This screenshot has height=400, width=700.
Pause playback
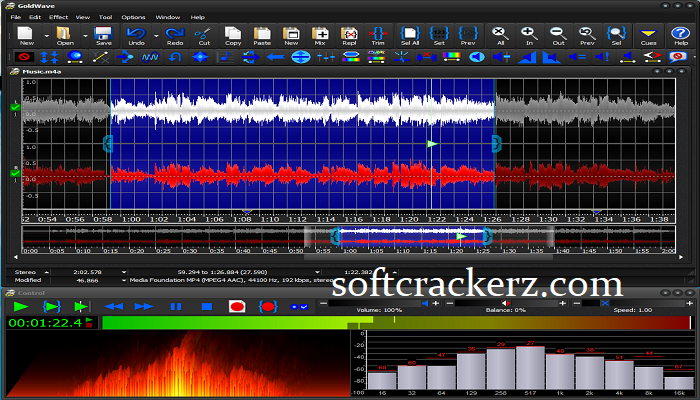point(176,307)
